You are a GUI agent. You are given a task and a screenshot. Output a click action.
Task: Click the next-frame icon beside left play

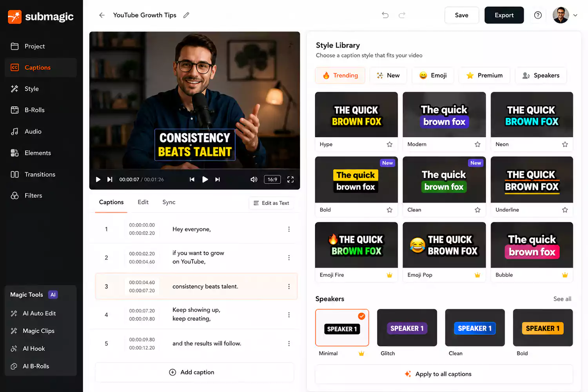coord(110,180)
